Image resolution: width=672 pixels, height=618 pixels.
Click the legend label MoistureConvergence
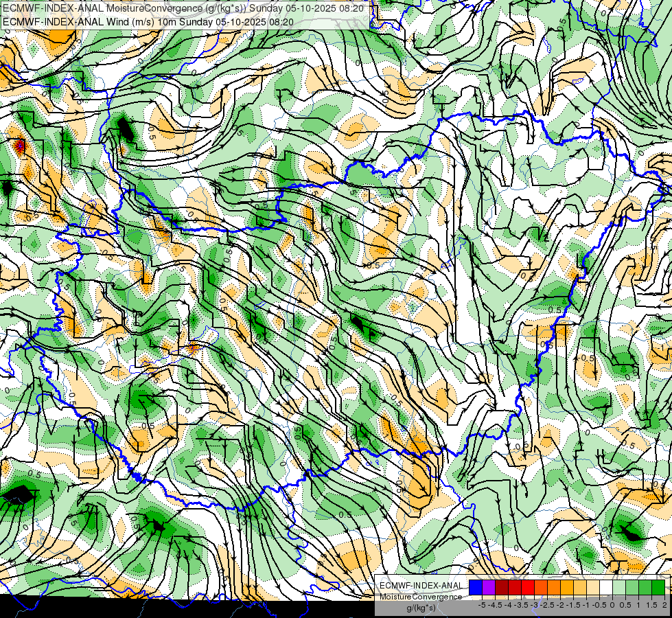tap(421, 597)
